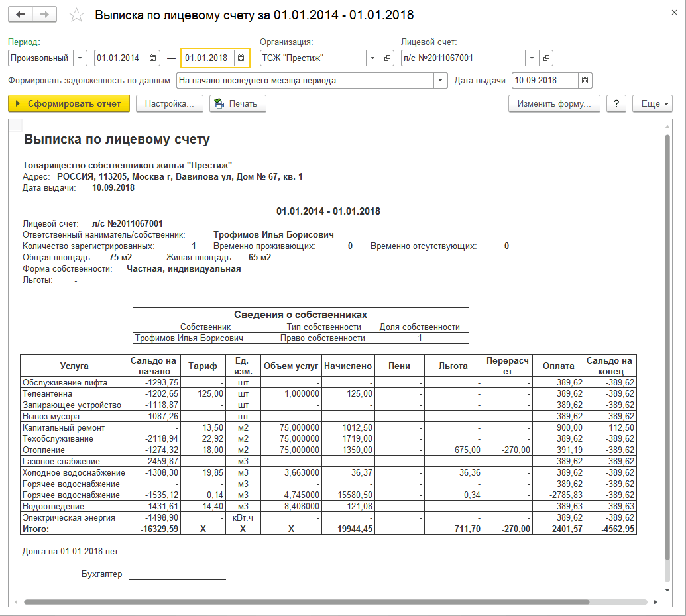686x616 pixels.
Task: Click the Сформировать отчет button
Action: [69, 104]
